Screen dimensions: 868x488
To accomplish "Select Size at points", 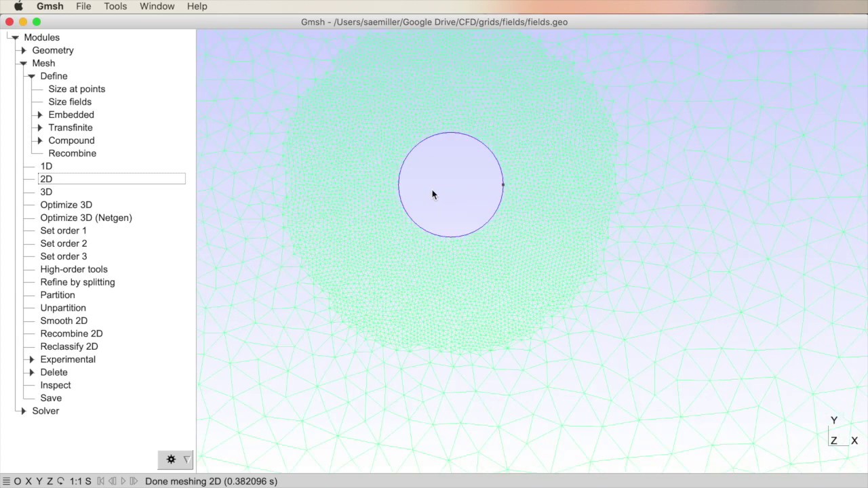I will pos(77,89).
